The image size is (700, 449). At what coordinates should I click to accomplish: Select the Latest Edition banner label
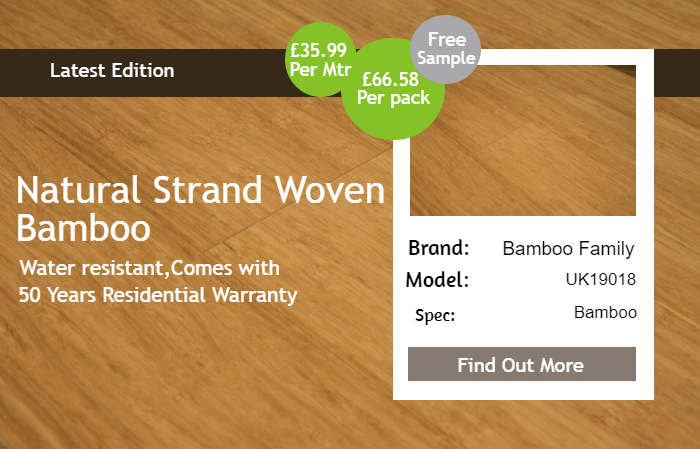point(112,71)
